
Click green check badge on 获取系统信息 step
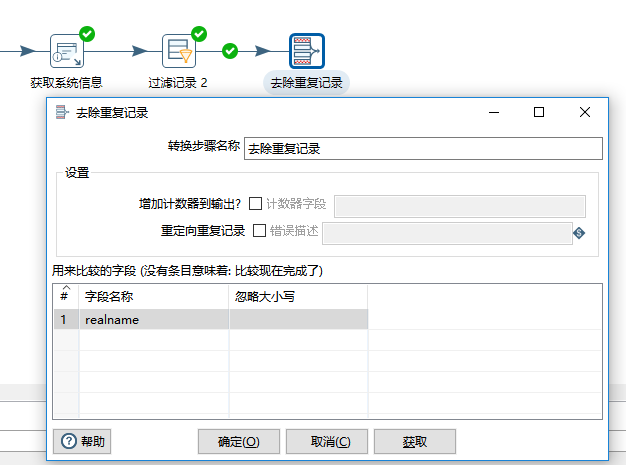click(x=87, y=34)
